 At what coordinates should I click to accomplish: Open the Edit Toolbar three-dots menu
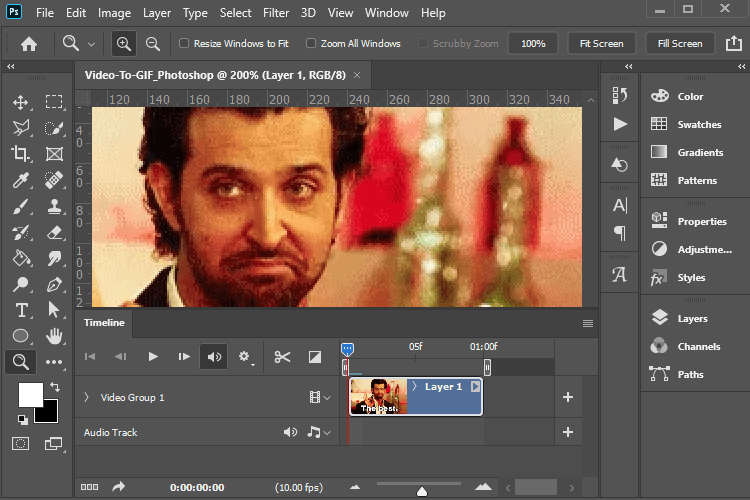point(54,362)
